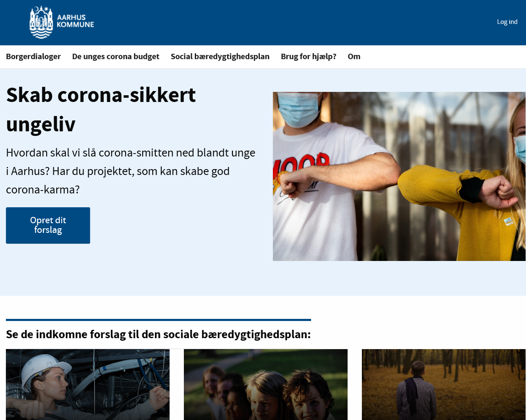Image resolution: width=526 pixels, height=420 pixels.
Task: Click the 'Aarhus Kommune' logo text
Action: (x=76, y=21)
